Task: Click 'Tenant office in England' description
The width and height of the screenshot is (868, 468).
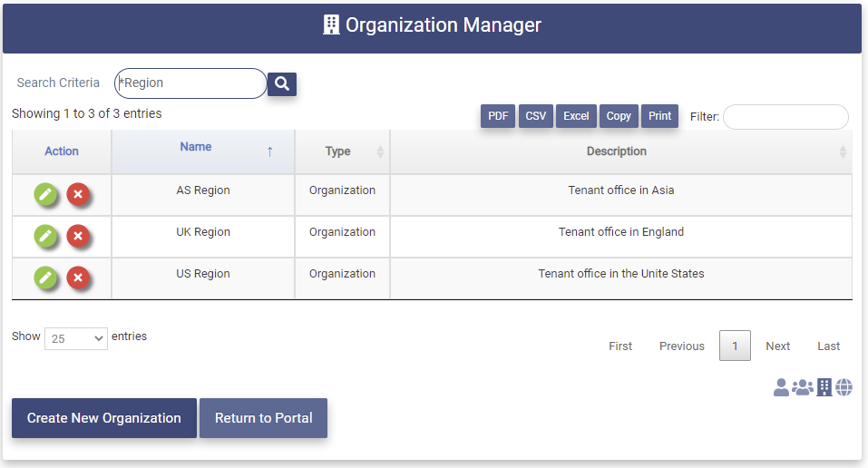Action: (621, 232)
